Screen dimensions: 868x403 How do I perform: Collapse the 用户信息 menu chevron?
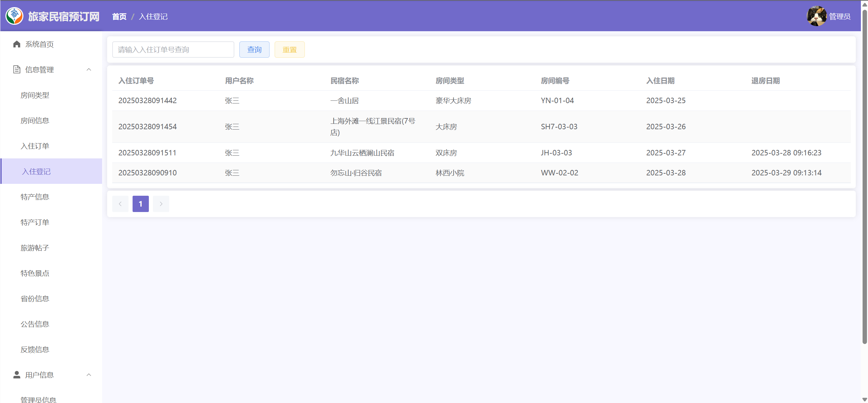pos(89,375)
